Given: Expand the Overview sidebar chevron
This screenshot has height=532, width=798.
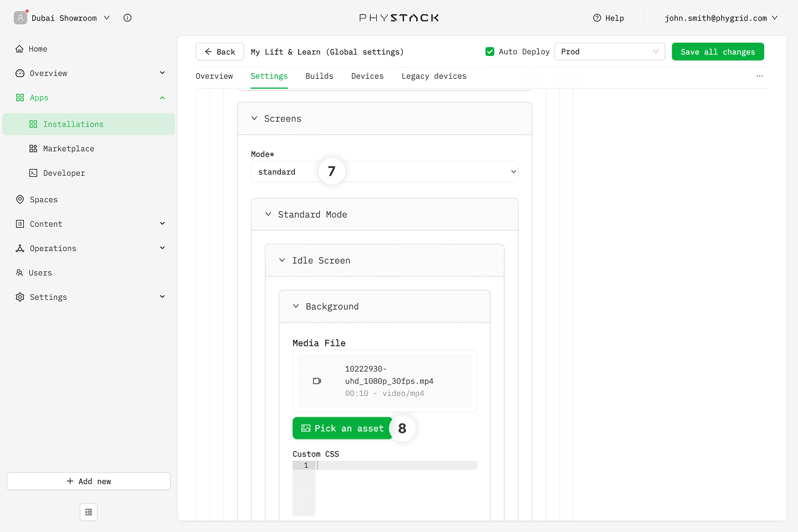Looking at the screenshot, I should click(162, 73).
